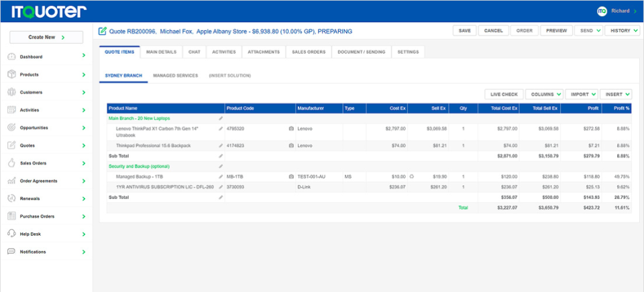
Task: Click pencil icon on the second Sub Total row
Action: (x=221, y=197)
